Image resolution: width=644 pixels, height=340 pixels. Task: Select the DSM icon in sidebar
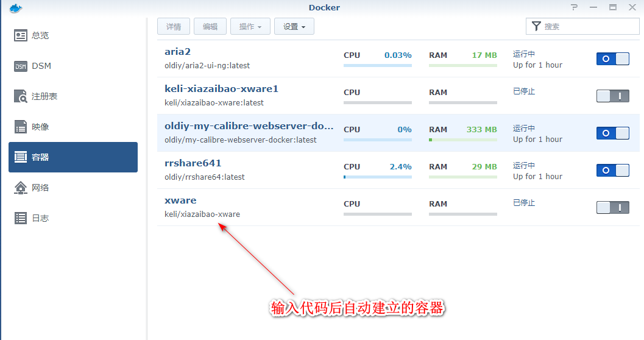click(21, 66)
